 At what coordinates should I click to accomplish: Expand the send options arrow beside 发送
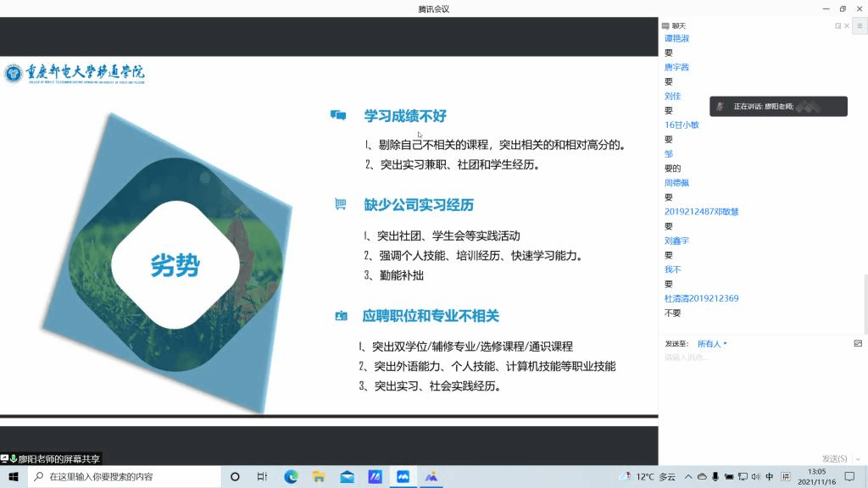858,458
